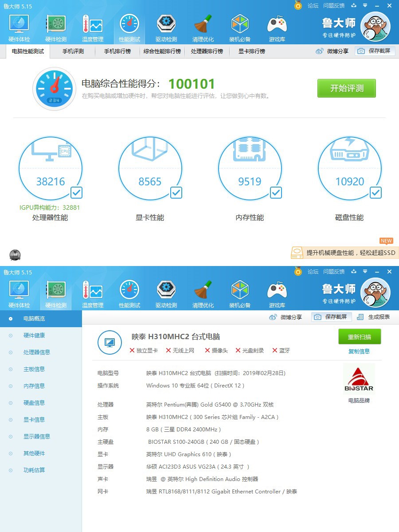
Task: Click the BIOSTAR brand logo
Action: click(x=359, y=379)
